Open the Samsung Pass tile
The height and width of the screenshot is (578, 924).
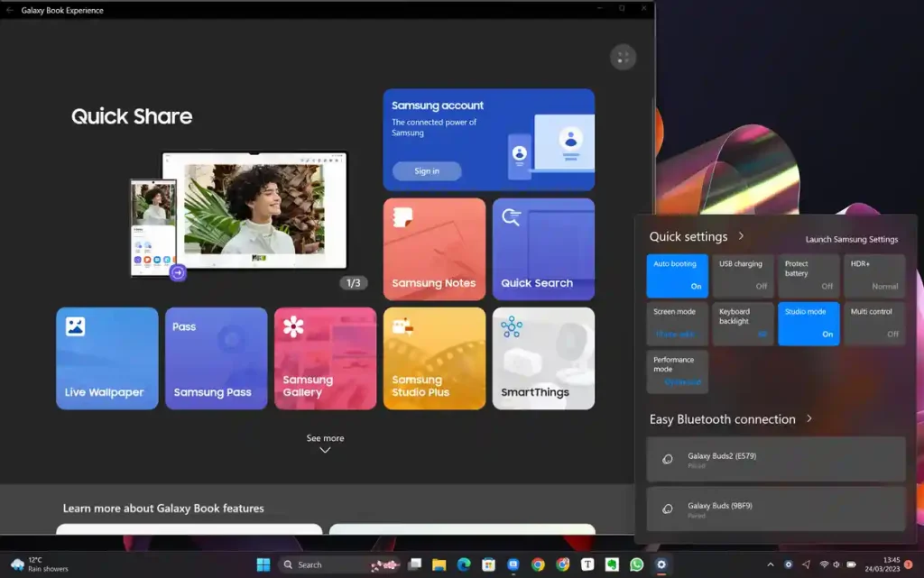tap(217, 358)
